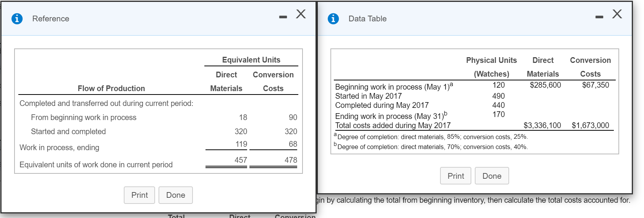Minimize the Data Table window
The height and width of the screenshot is (218, 644).
(599, 17)
